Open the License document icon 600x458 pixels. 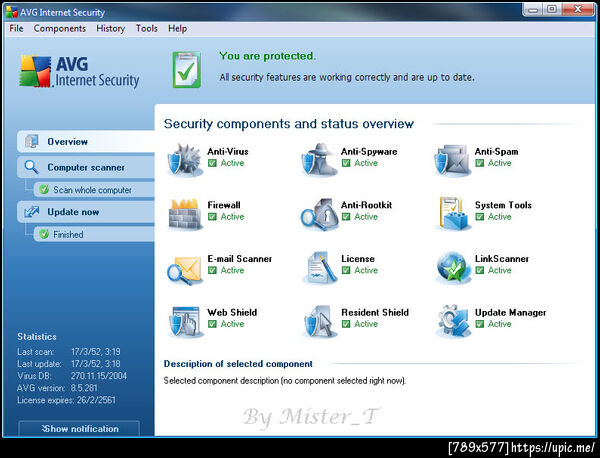321,267
